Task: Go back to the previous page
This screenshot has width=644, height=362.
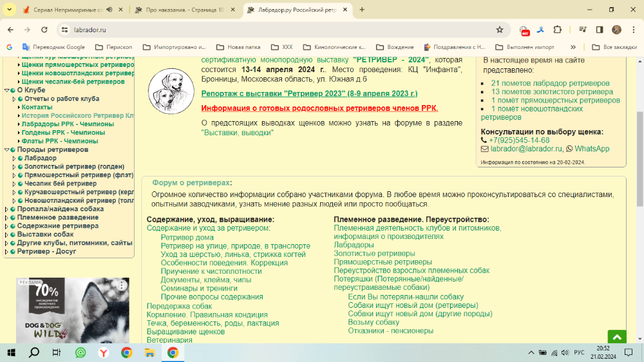Action: (x=11, y=30)
